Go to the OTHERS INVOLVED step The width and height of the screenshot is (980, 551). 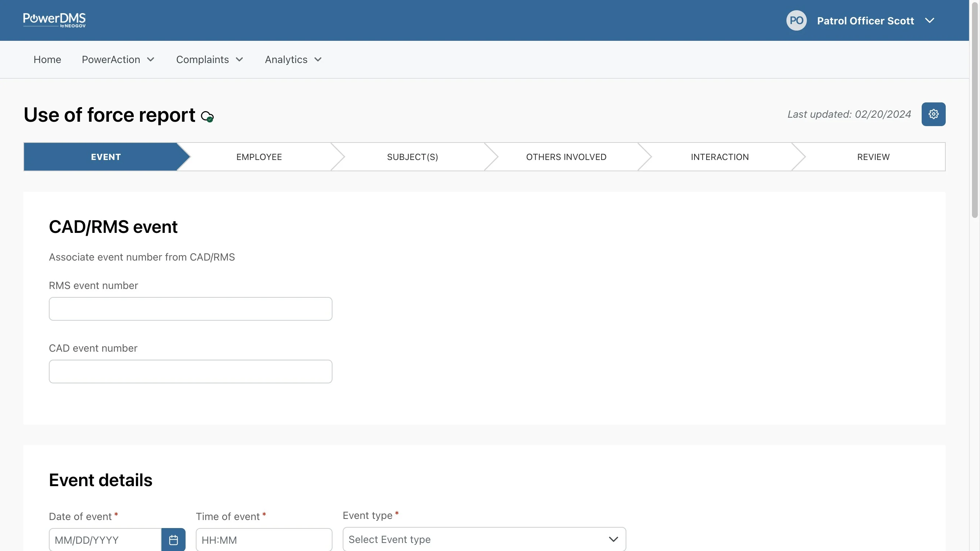point(566,157)
